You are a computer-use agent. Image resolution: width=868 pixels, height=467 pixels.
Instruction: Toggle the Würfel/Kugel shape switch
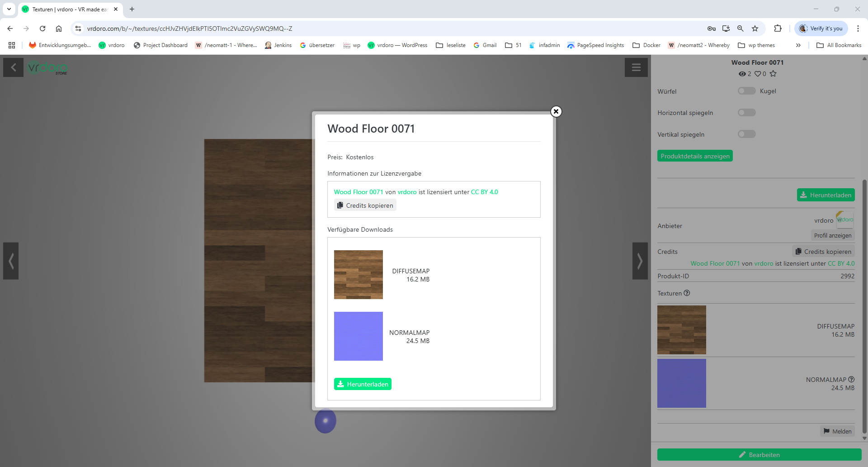pyautogui.click(x=746, y=91)
